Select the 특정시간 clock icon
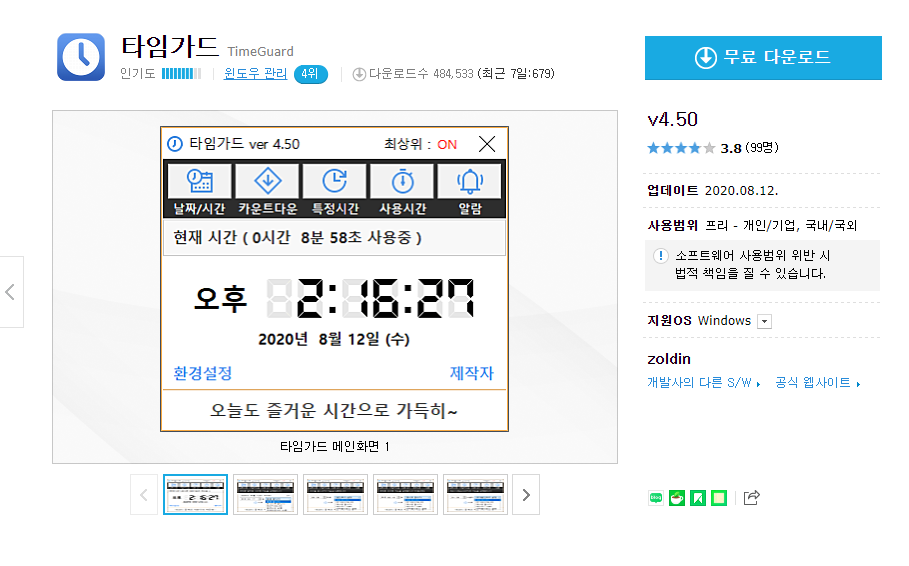 334,182
